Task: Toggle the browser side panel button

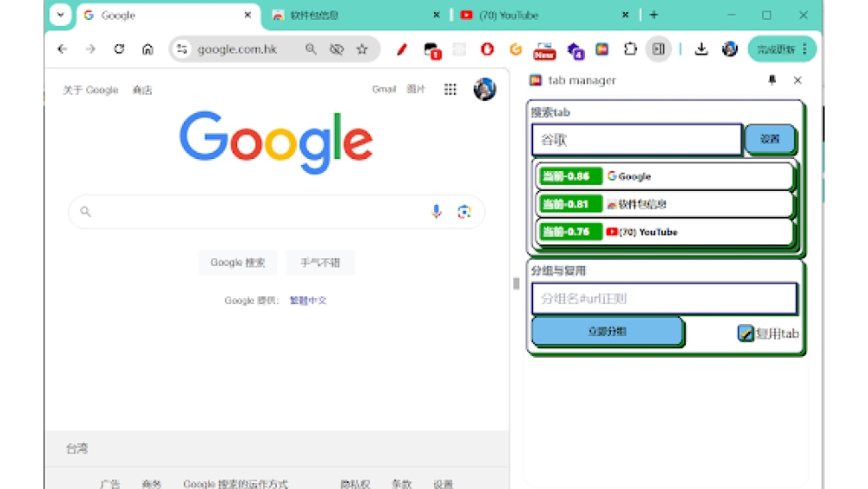Action: 659,50
